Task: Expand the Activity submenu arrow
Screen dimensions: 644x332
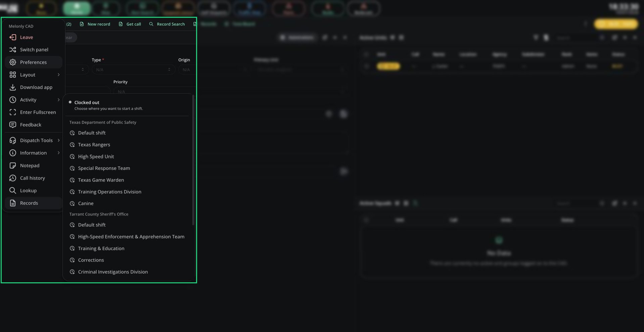Action: pos(58,100)
